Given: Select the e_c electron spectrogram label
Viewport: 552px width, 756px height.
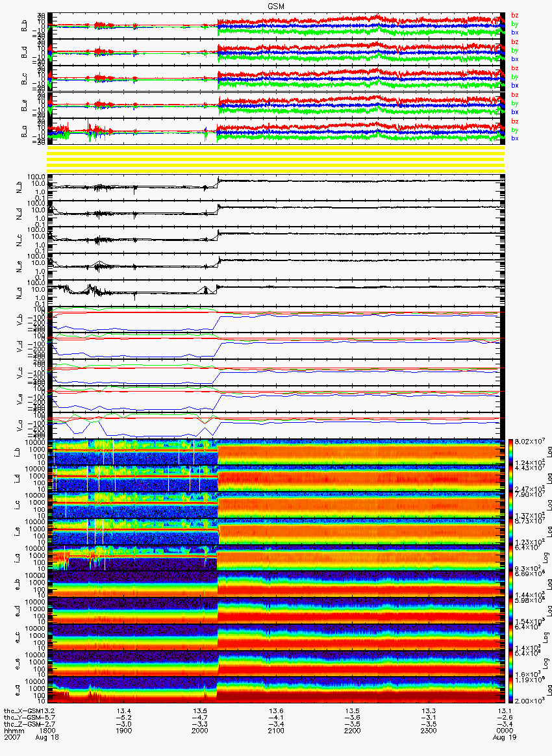Looking at the screenshot, I should point(18,638).
